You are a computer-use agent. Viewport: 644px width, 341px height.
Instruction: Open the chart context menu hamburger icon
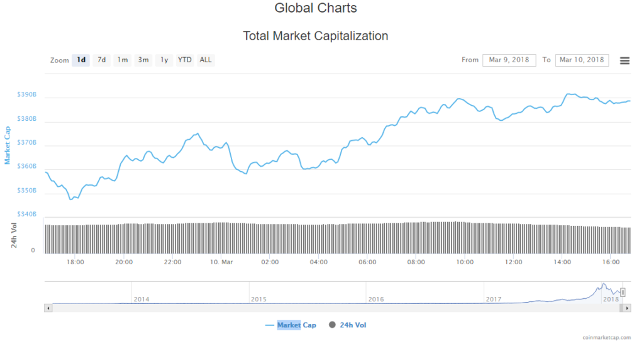point(625,60)
